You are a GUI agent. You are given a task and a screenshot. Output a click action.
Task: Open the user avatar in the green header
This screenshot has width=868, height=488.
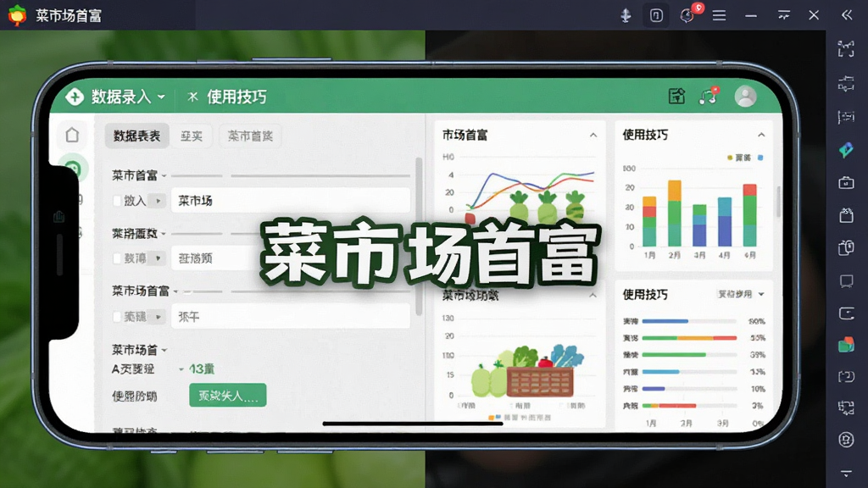(x=745, y=97)
